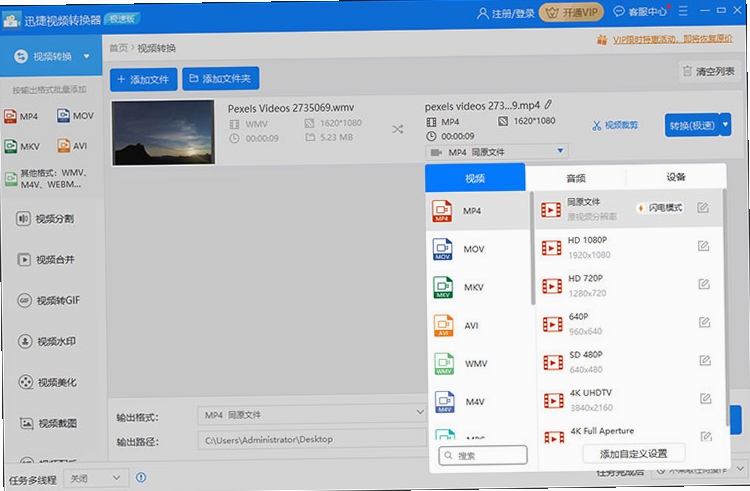
Task: Select the 4K UHDTV 3840x2160 preset
Action: tap(631, 400)
